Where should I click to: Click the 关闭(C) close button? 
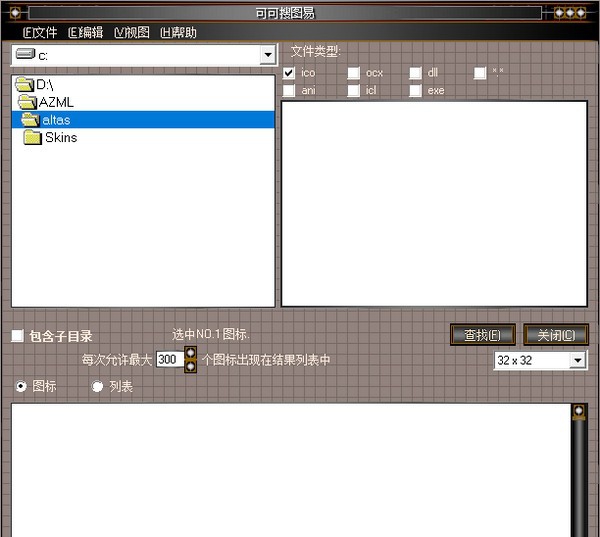(x=556, y=335)
